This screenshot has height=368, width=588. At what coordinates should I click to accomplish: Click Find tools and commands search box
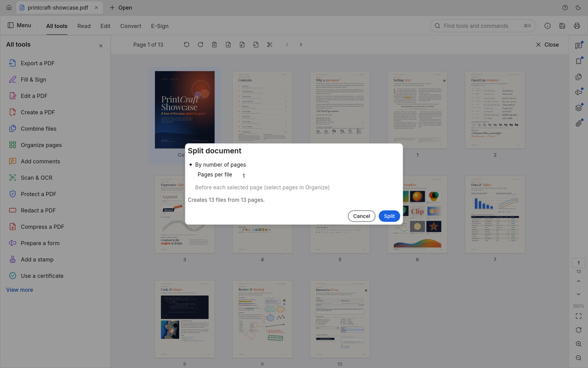pyautogui.click(x=483, y=26)
